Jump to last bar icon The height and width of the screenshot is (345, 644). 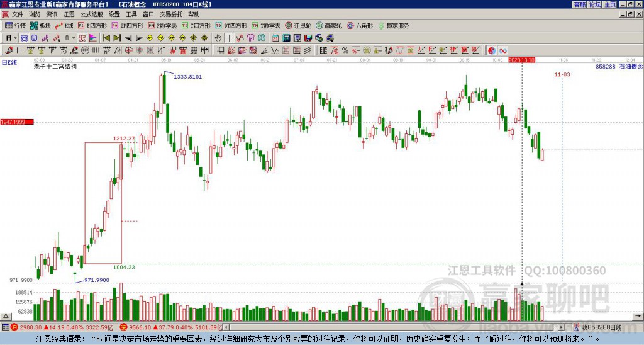(x=117, y=38)
